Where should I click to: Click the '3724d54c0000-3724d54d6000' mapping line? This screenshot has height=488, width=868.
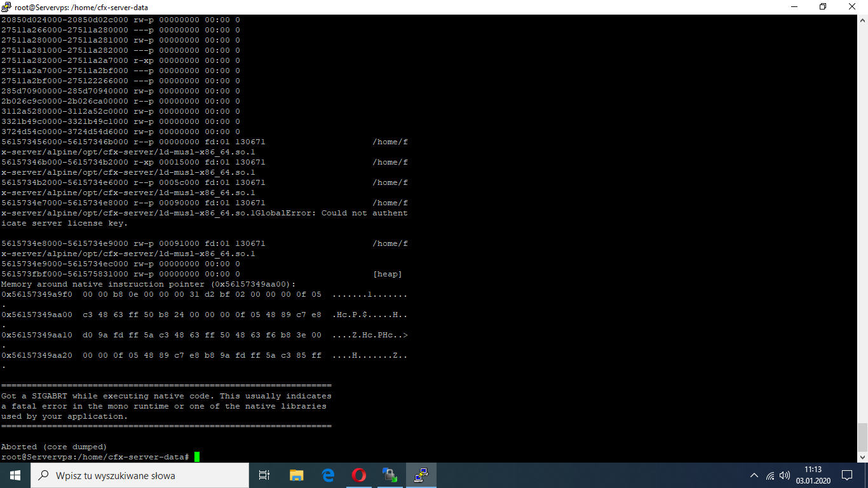point(121,132)
